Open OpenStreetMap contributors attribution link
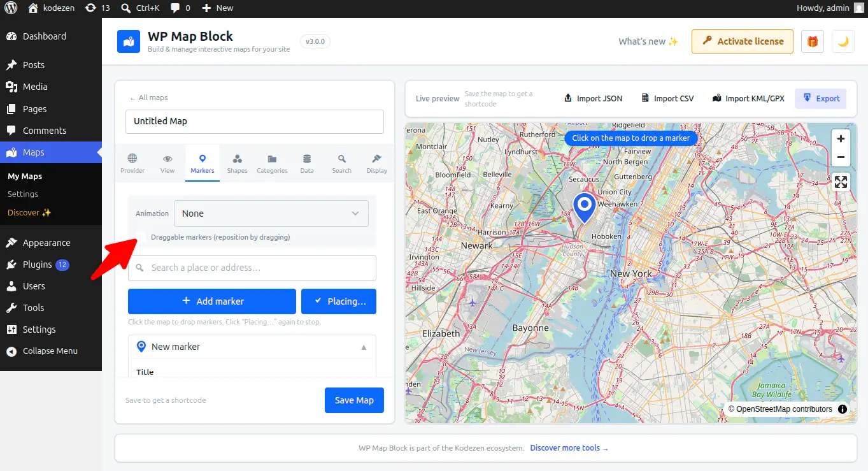The height and width of the screenshot is (471, 868). click(x=784, y=409)
